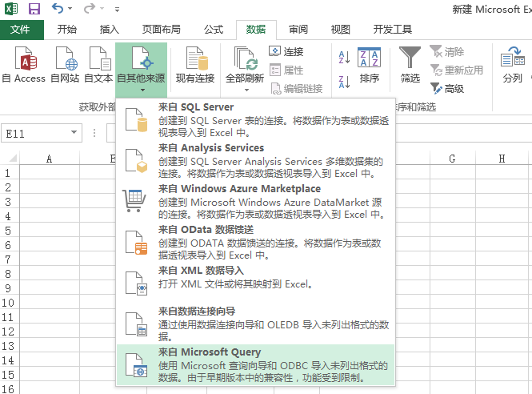Screen dimensions: 532x394
Task: Click 重新应用 to reapply the filter
Action: [x=456, y=70]
